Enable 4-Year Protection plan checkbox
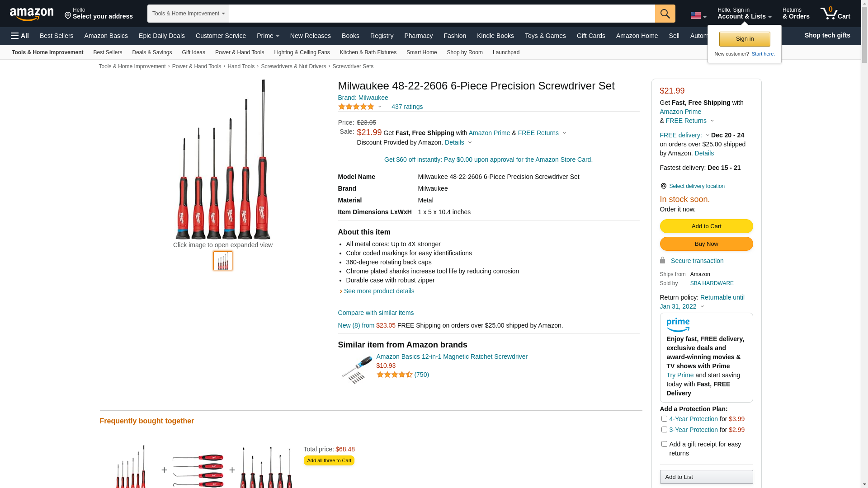The width and height of the screenshot is (868, 488). (664, 419)
